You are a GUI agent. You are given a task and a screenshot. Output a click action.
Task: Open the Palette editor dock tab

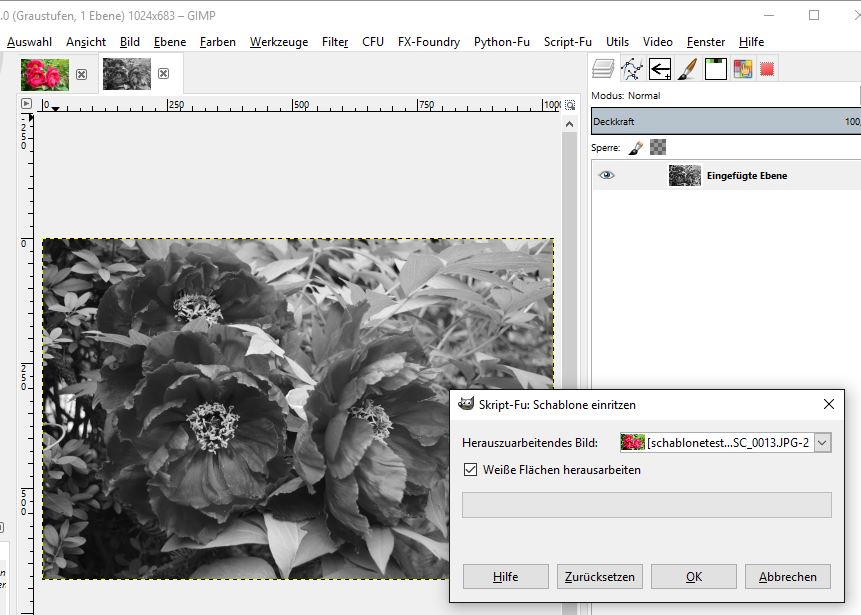coord(742,69)
